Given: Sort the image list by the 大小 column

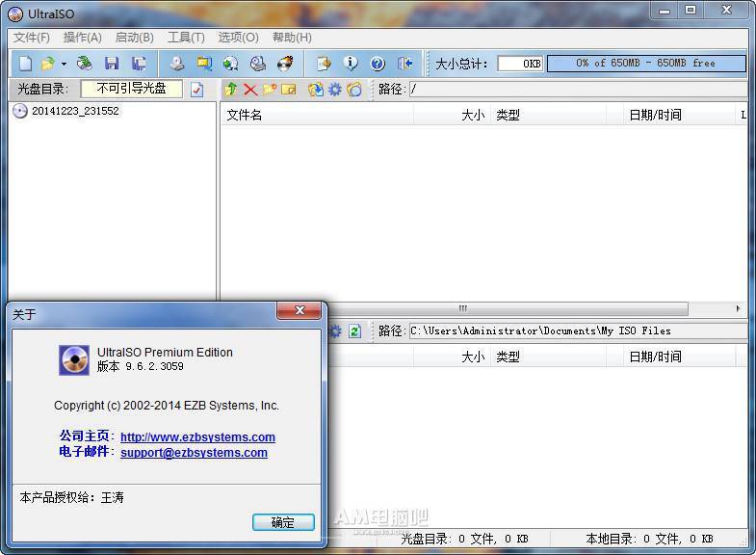Looking at the screenshot, I should [x=452, y=115].
